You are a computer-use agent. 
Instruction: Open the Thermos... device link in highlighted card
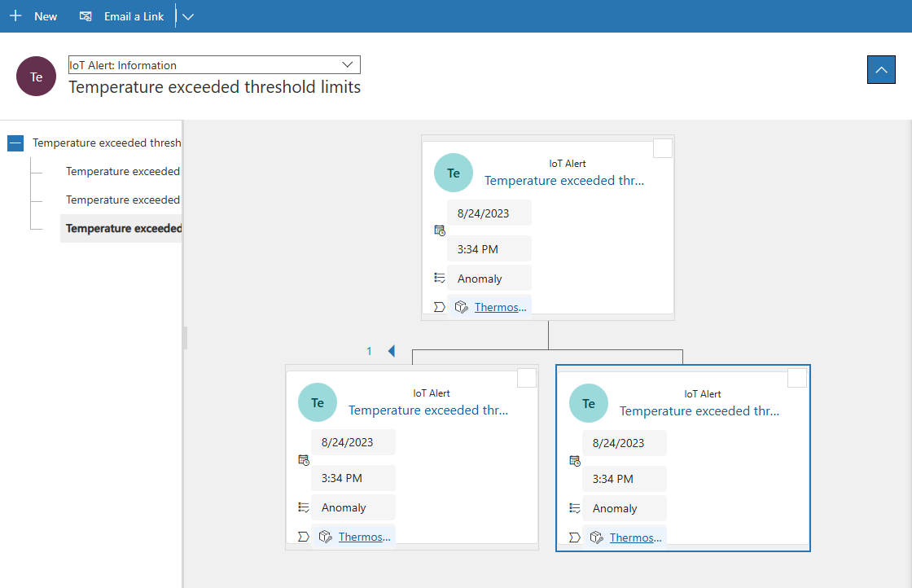(635, 538)
